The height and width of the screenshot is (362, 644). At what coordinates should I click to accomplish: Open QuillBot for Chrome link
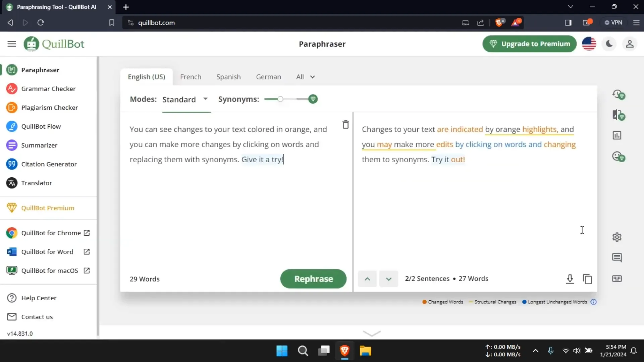(x=49, y=233)
